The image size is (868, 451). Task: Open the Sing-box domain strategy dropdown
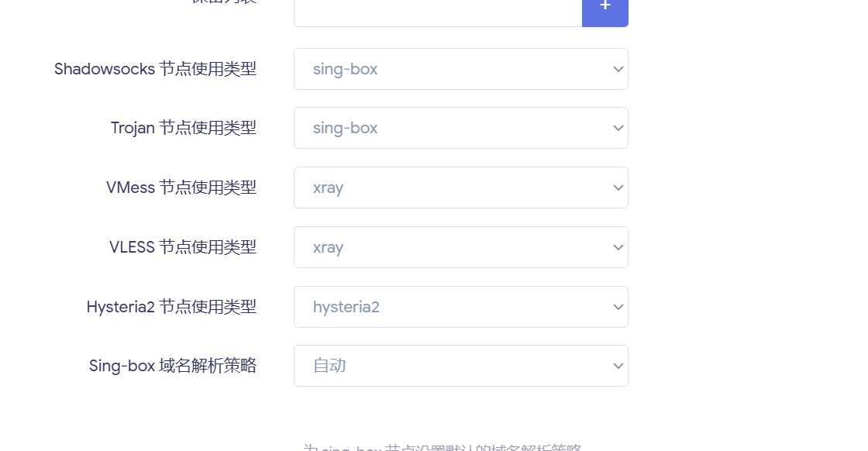460,366
